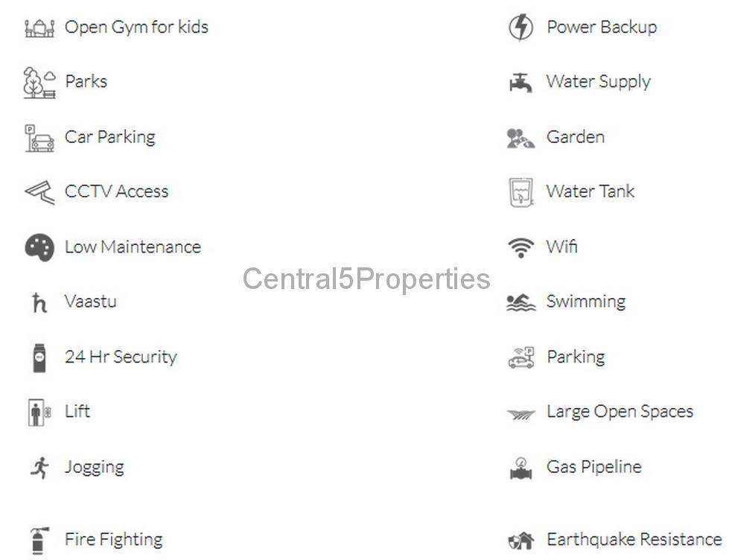Click the CCTV Access camera icon
Screen dimensions: 732x560
pos(39,192)
